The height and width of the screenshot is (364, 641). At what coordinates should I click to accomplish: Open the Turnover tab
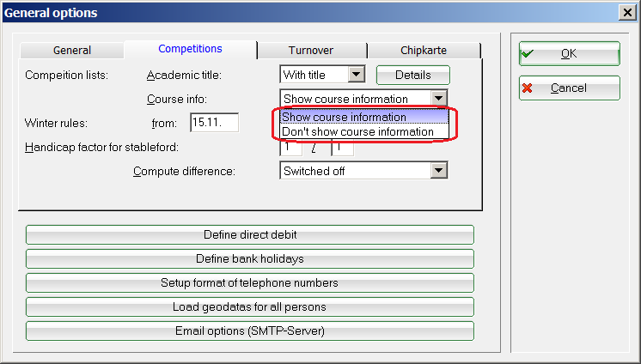pos(312,50)
